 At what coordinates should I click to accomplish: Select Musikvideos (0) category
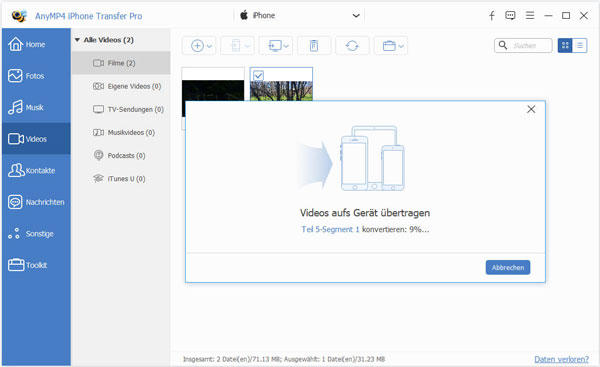[121, 132]
